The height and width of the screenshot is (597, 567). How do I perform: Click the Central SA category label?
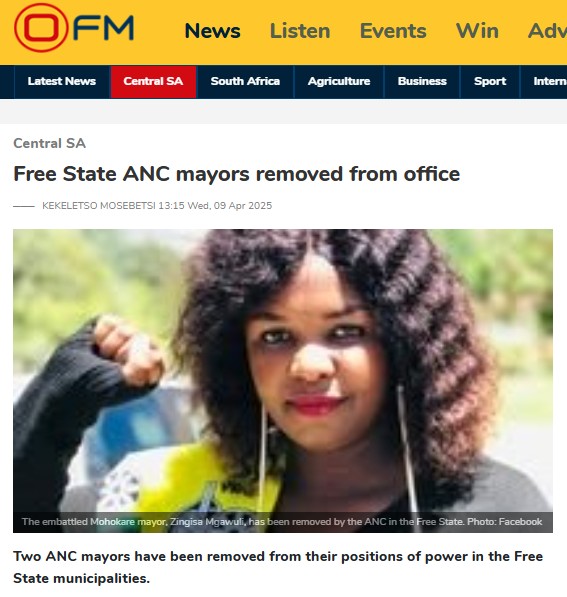click(x=50, y=143)
